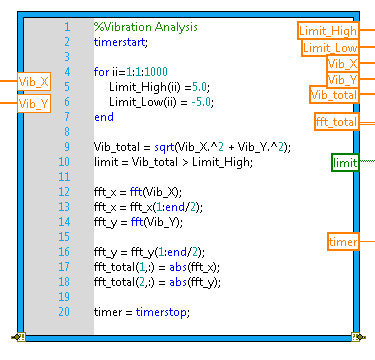375x360 pixels.
Task: Click line number 17 in the gutter
Action: (64, 267)
